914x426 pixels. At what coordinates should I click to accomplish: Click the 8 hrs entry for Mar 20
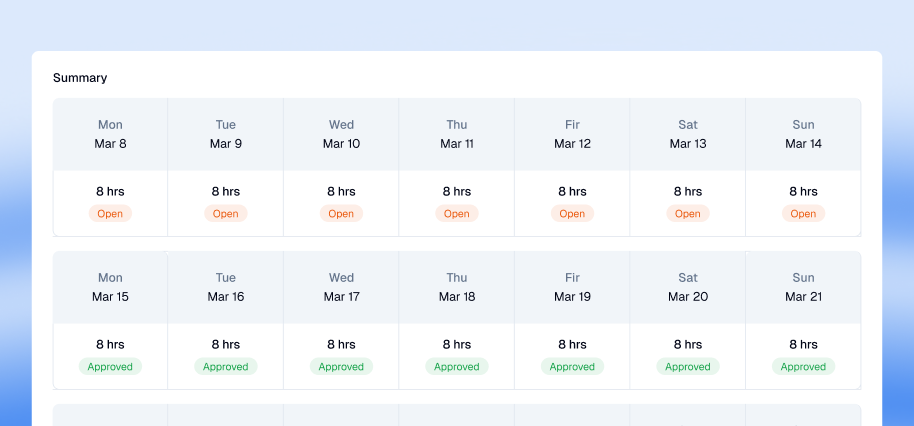click(x=688, y=344)
